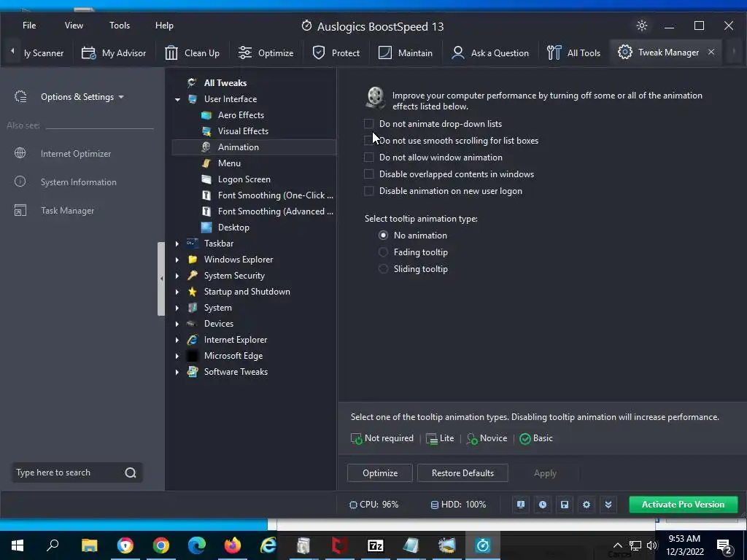747x560 pixels.
Task: Open Options & Settings dropdown
Action: click(x=82, y=97)
